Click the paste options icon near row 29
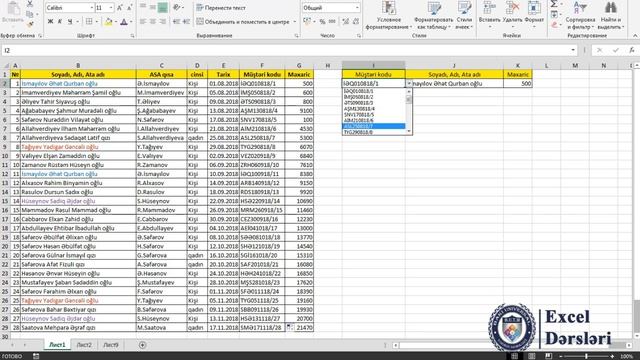Image resolution: width=640 pixels, height=360 pixels. point(289,327)
